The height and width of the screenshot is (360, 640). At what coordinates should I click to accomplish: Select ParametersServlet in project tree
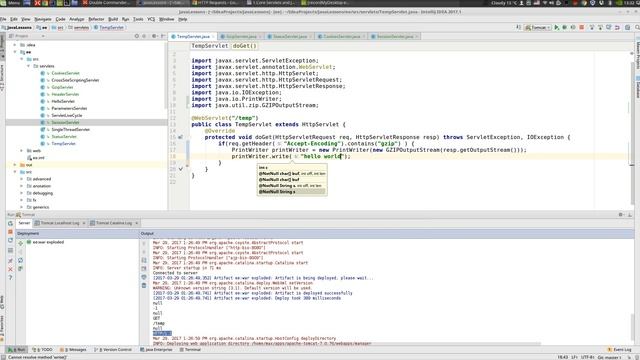pos(69,109)
